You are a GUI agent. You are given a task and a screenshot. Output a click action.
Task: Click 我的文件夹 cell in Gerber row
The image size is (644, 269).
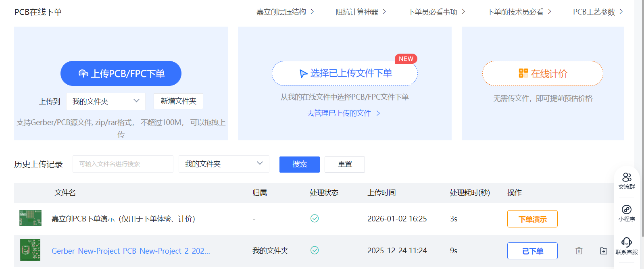(x=270, y=250)
